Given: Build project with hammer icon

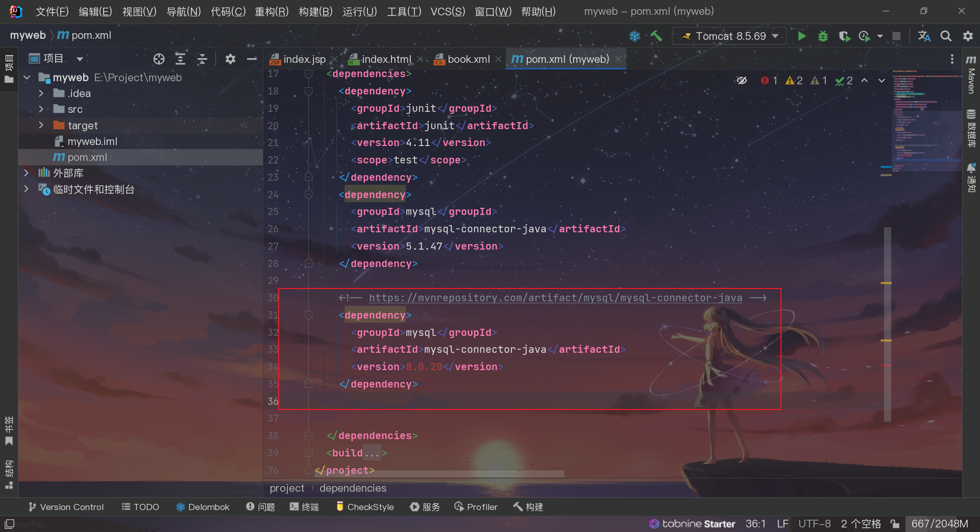Looking at the screenshot, I should tap(656, 36).
